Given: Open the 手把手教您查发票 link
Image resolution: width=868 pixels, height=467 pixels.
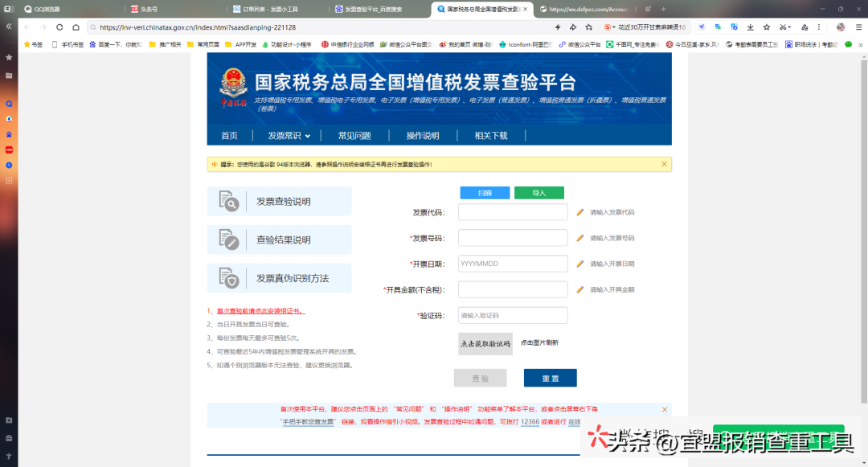Looking at the screenshot, I should [x=308, y=422].
